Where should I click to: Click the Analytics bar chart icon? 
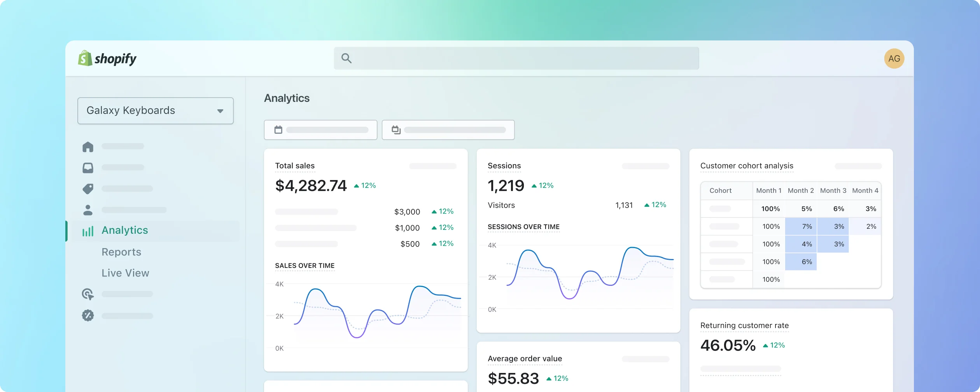point(87,230)
